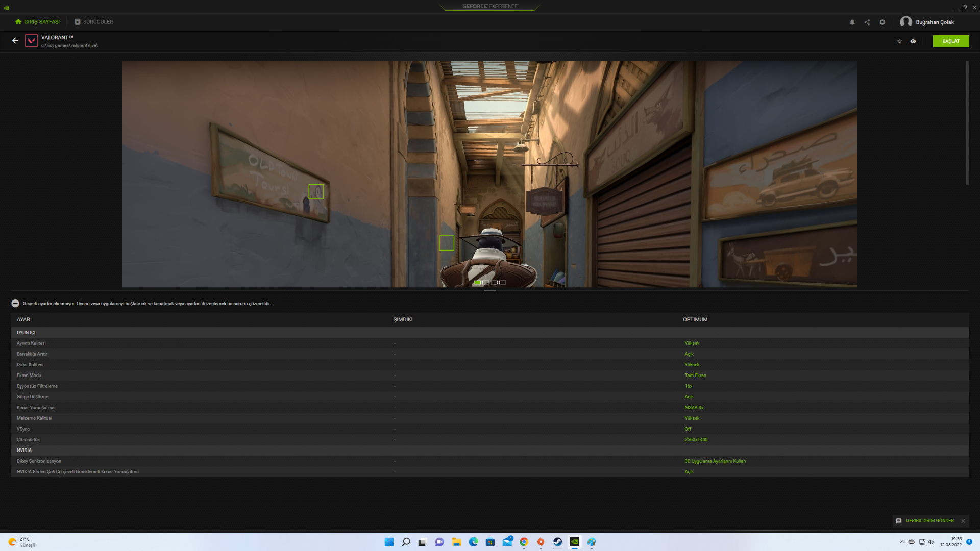
Task: Open Steam from the taskbar
Action: pyautogui.click(x=557, y=542)
